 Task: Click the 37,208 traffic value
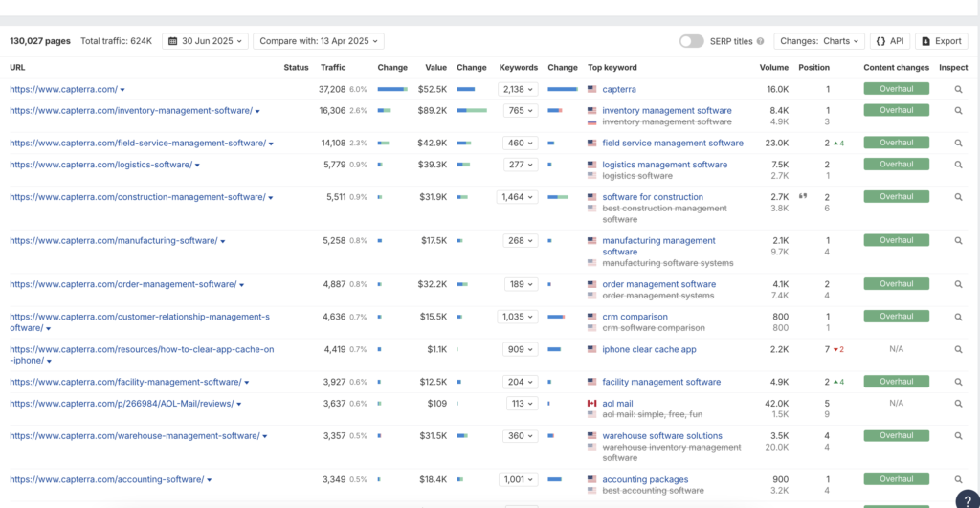(x=332, y=89)
